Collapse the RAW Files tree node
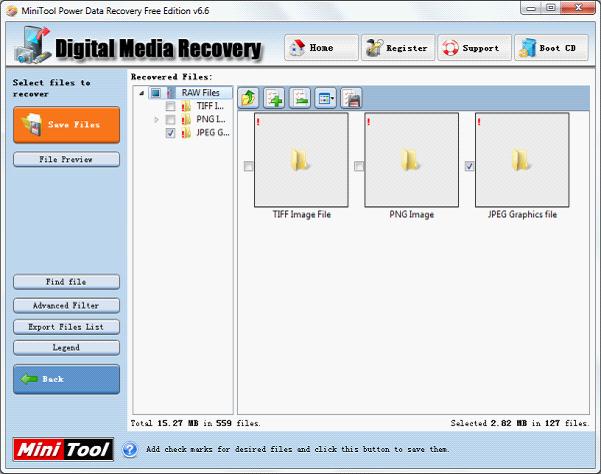 coord(142,93)
